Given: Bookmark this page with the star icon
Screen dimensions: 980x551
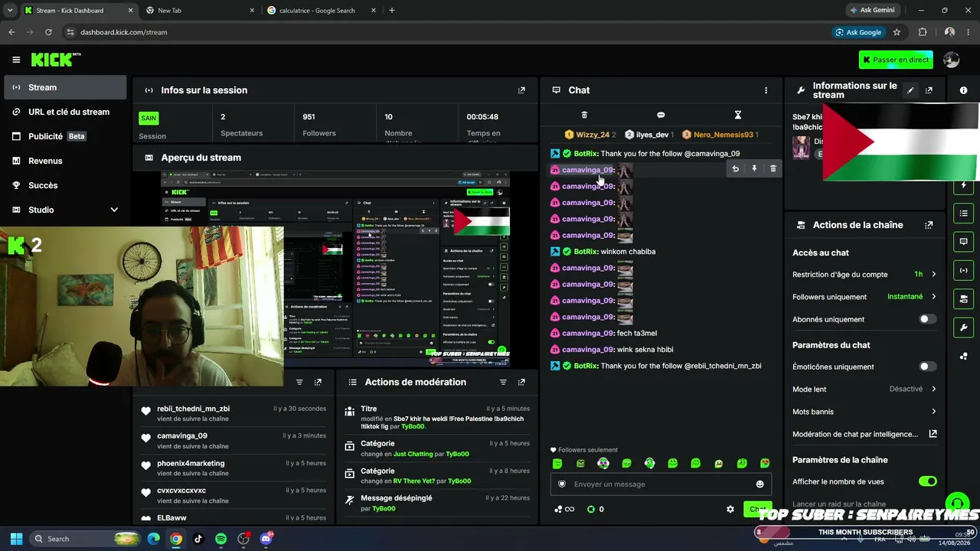Looking at the screenshot, I should tap(897, 32).
